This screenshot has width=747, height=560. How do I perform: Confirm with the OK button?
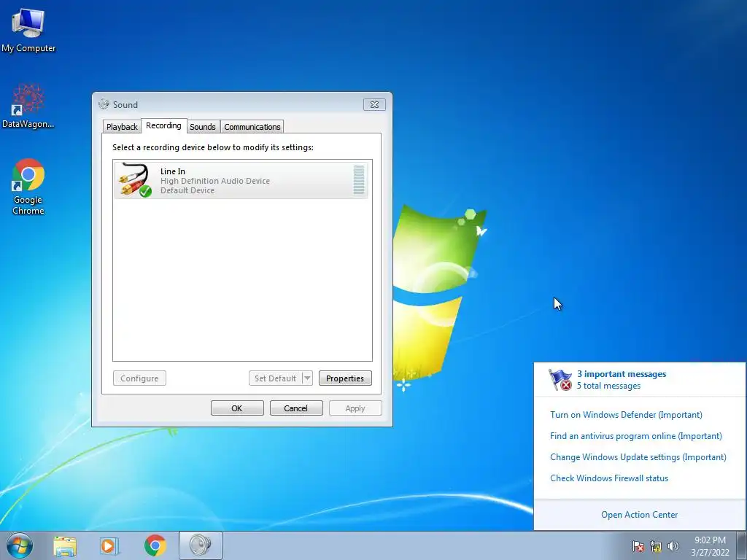click(x=237, y=408)
